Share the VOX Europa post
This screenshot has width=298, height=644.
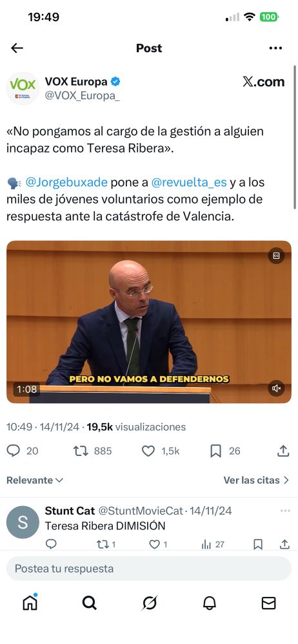coord(283,451)
